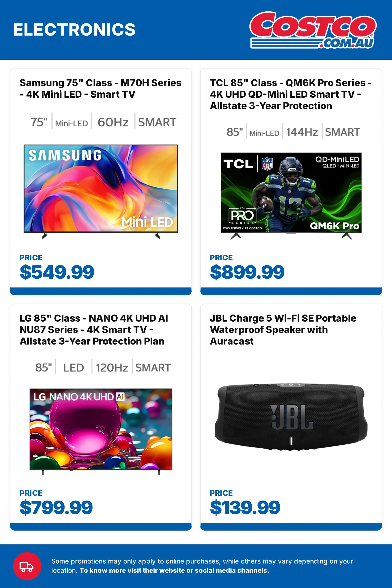Select the Samsung Mini LED TV image
Viewport: 392px width, 588px height.
pyautogui.click(x=101, y=192)
